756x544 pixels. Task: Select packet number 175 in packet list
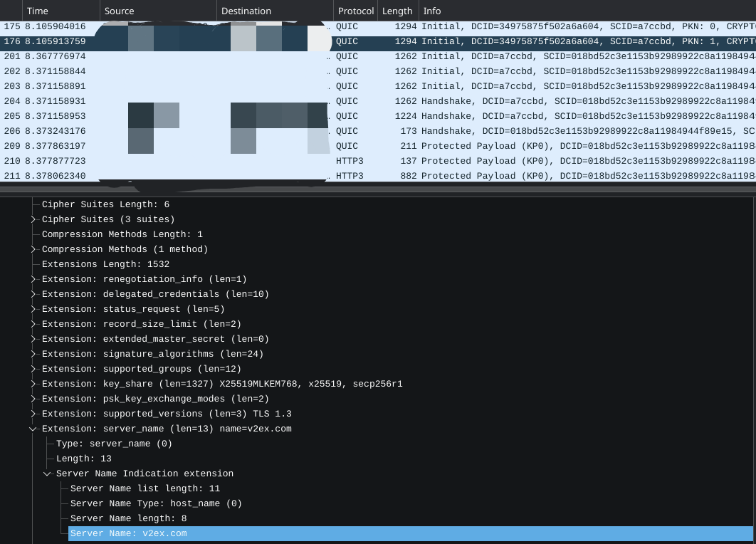click(x=427, y=26)
